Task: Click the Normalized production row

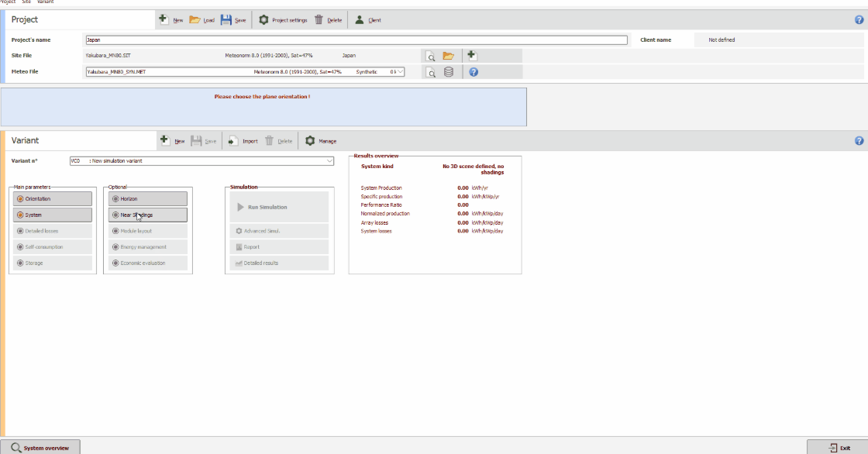Action: pos(432,214)
